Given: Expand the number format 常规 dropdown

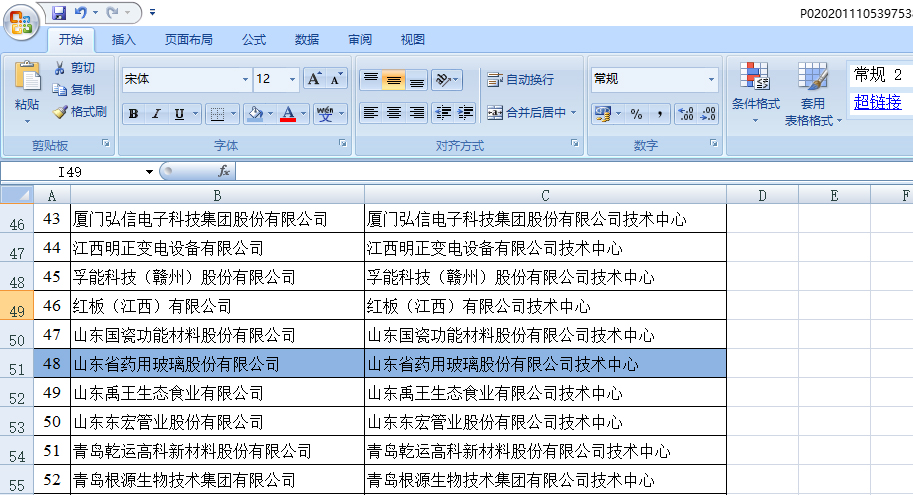Looking at the screenshot, I should (x=712, y=79).
